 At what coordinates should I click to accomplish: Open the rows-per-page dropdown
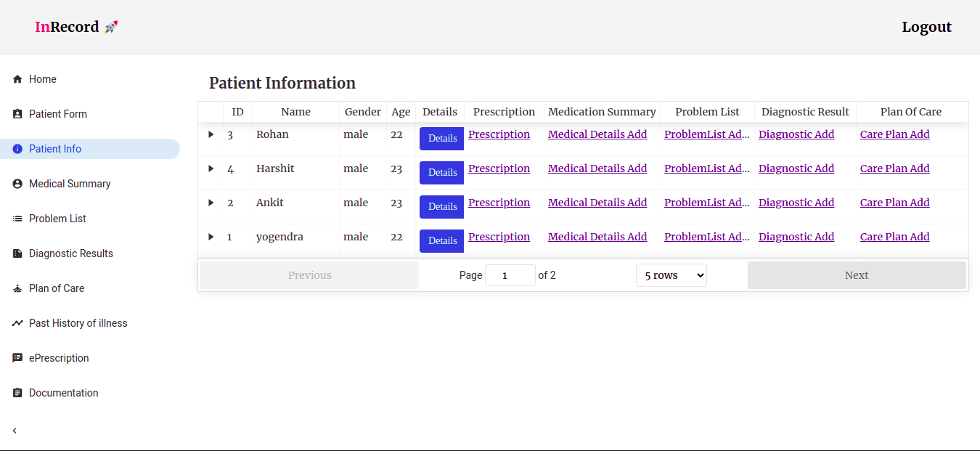pos(671,275)
